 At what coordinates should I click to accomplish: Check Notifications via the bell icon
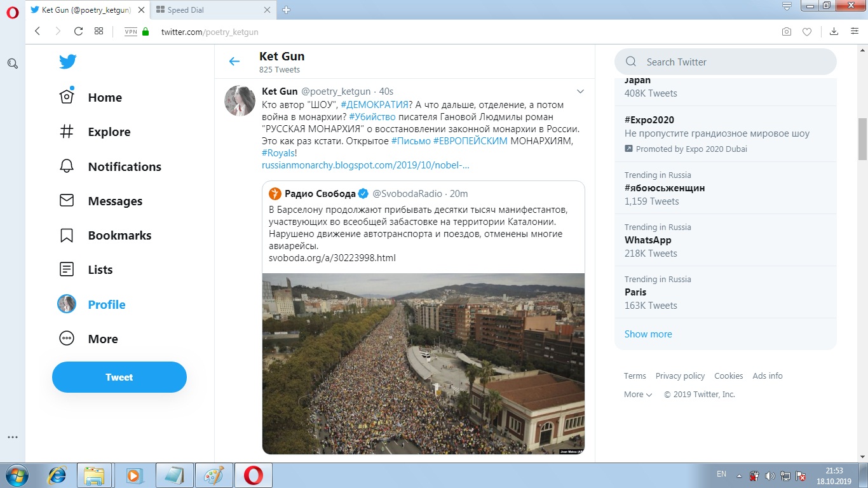66,166
